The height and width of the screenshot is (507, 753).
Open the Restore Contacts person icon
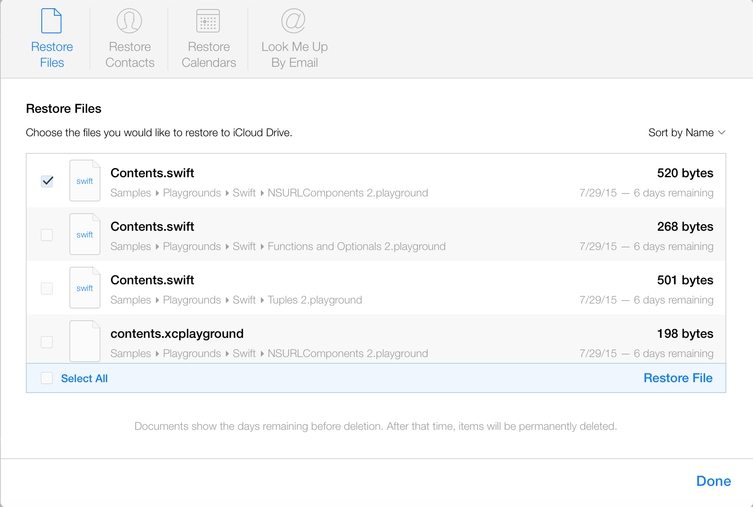(x=129, y=21)
